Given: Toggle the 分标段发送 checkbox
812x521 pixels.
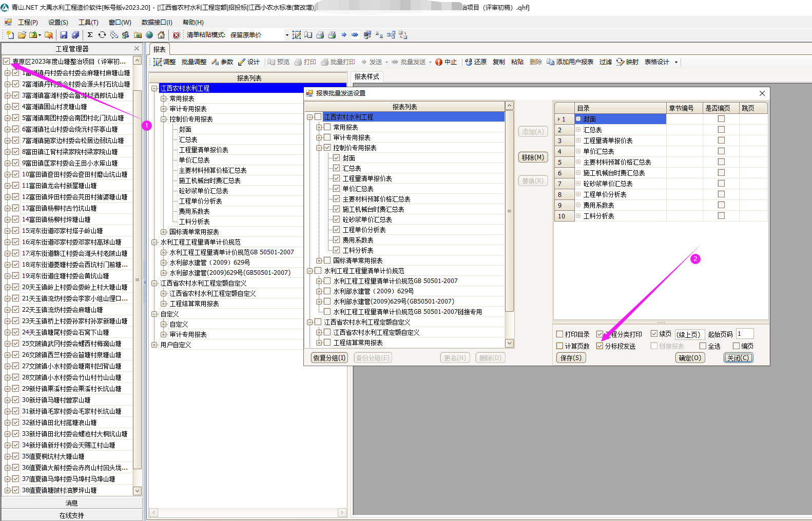Looking at the screenshot, I should (600, 346).
